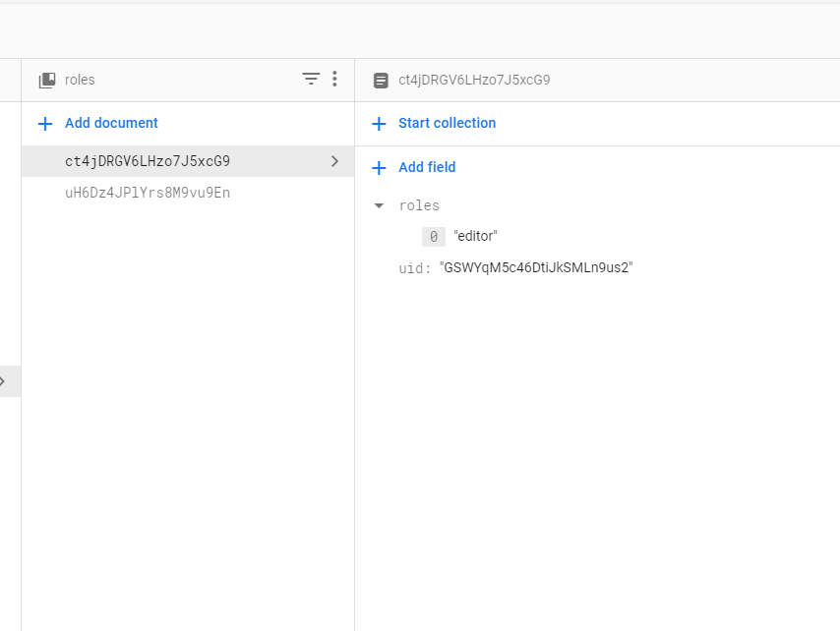Click the roles collection stack icon

pyautogui.click(x=47, y=81)
